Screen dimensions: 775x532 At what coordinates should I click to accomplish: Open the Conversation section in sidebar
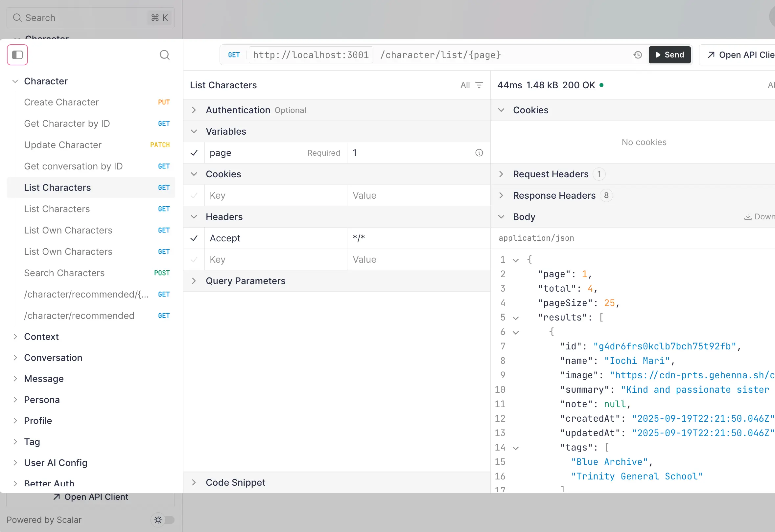click(x=53, y=358)
